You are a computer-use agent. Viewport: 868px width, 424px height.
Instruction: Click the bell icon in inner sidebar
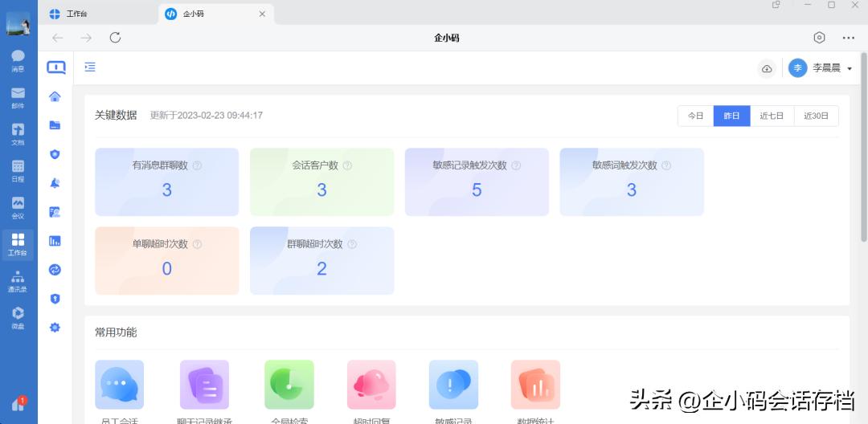pos(55,183)
